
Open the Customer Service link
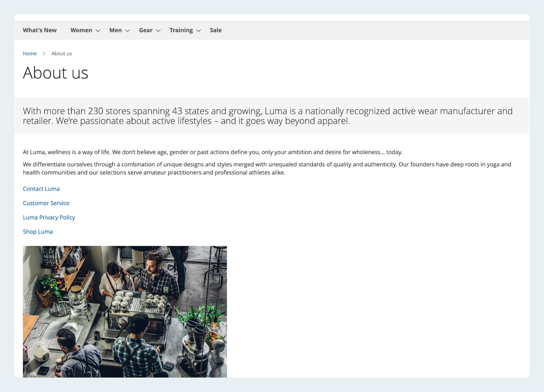tap(46, 203)
